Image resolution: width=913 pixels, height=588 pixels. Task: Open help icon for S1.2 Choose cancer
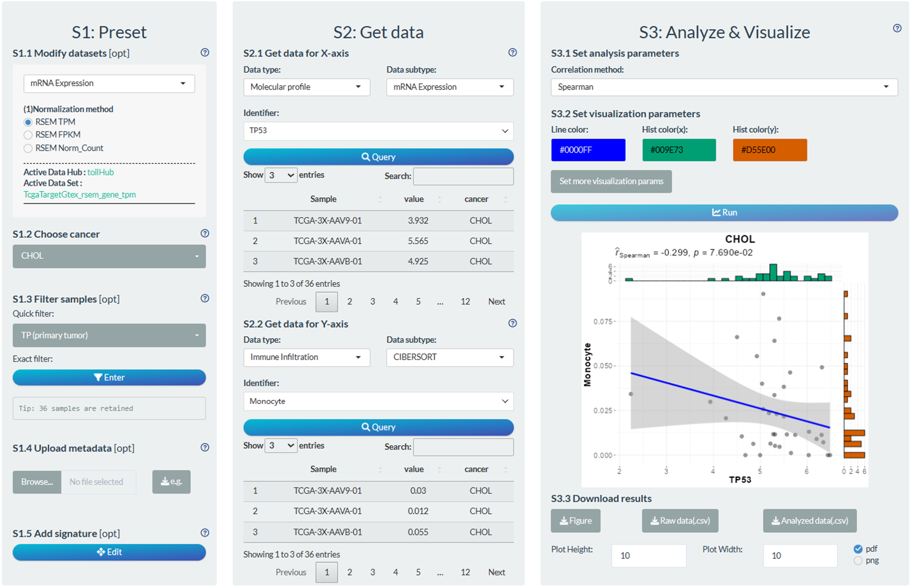[205, 233]
